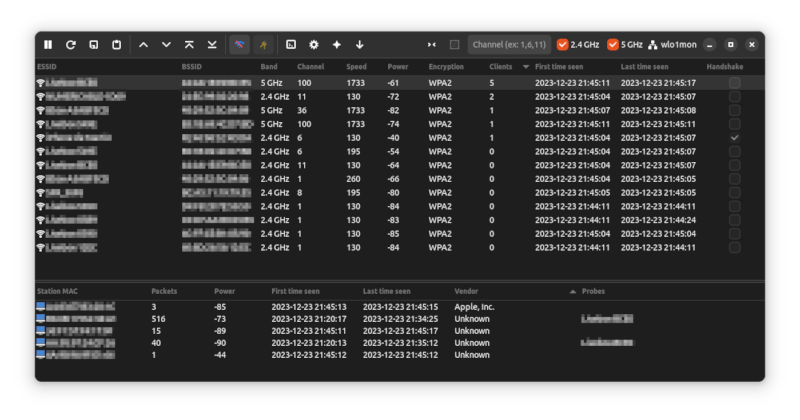800x420 pixels.
Task: Disable the 2.4 GHz band checkbox
Action: [x=562, y=45]
